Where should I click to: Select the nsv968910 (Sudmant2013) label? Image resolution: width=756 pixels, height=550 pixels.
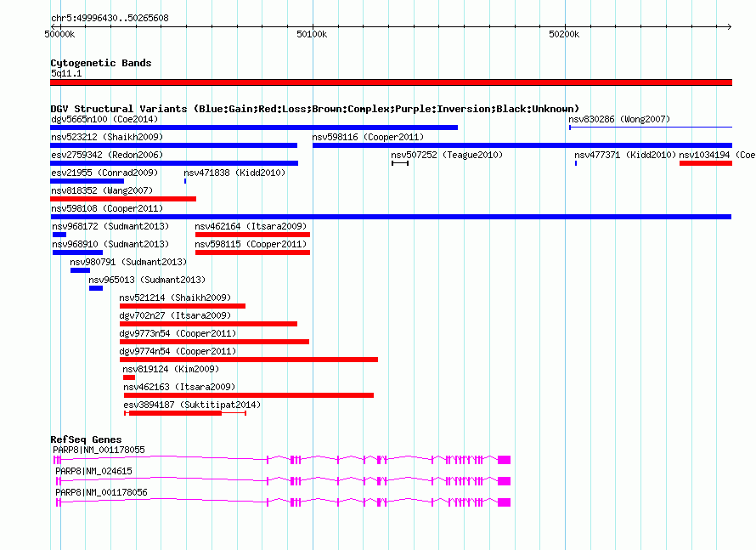pyautogui.click(x=110, y=244)
